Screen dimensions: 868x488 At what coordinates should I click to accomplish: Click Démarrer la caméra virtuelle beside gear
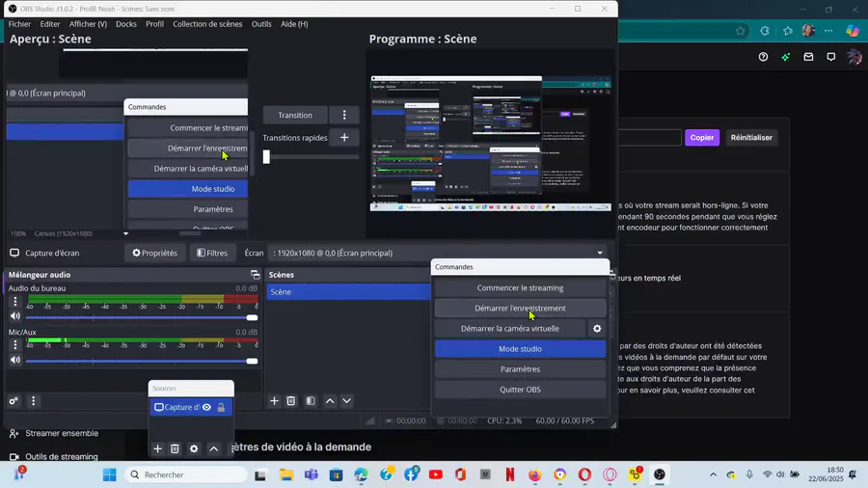[510, 329]
